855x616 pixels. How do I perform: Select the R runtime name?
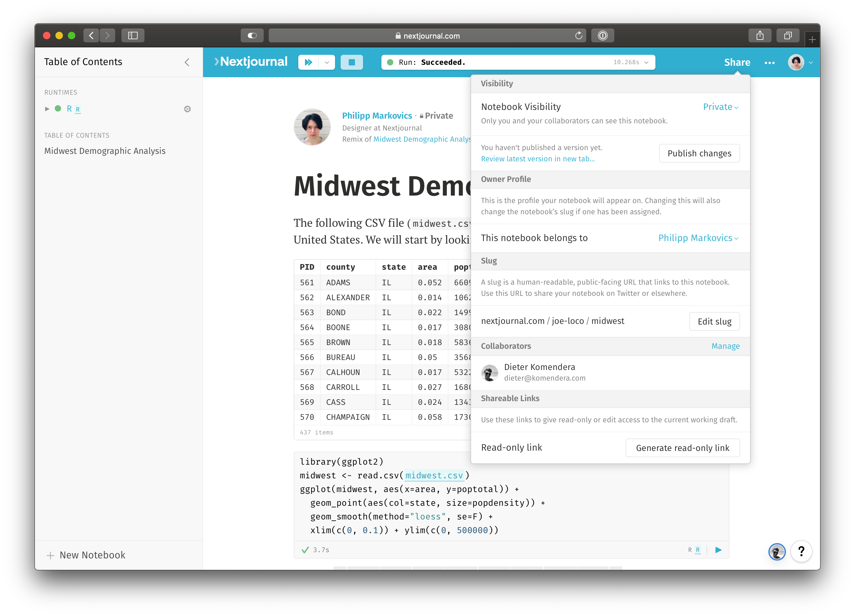69,109
